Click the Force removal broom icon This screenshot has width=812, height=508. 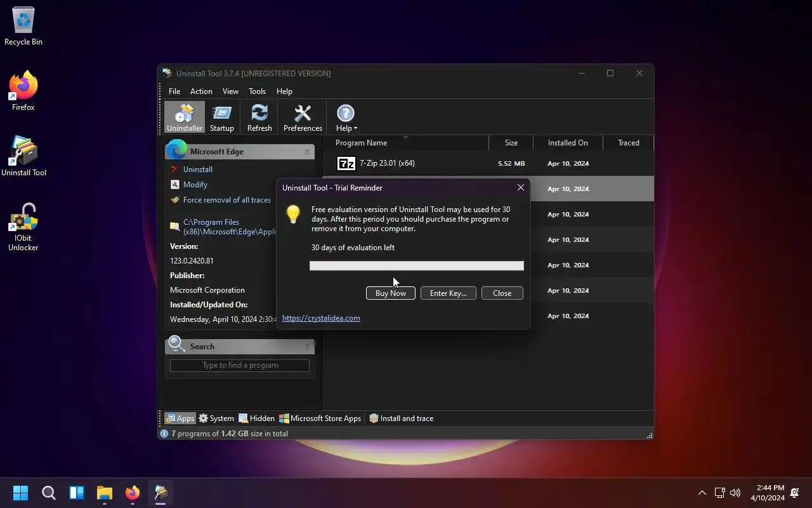[x=175, y=200]
